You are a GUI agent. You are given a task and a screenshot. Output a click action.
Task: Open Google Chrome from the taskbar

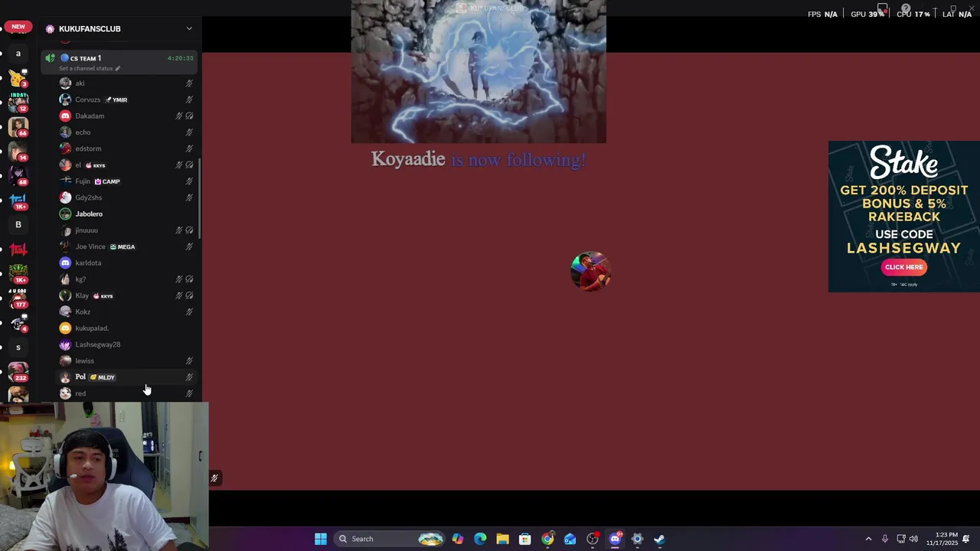click(x=547, y=539)
